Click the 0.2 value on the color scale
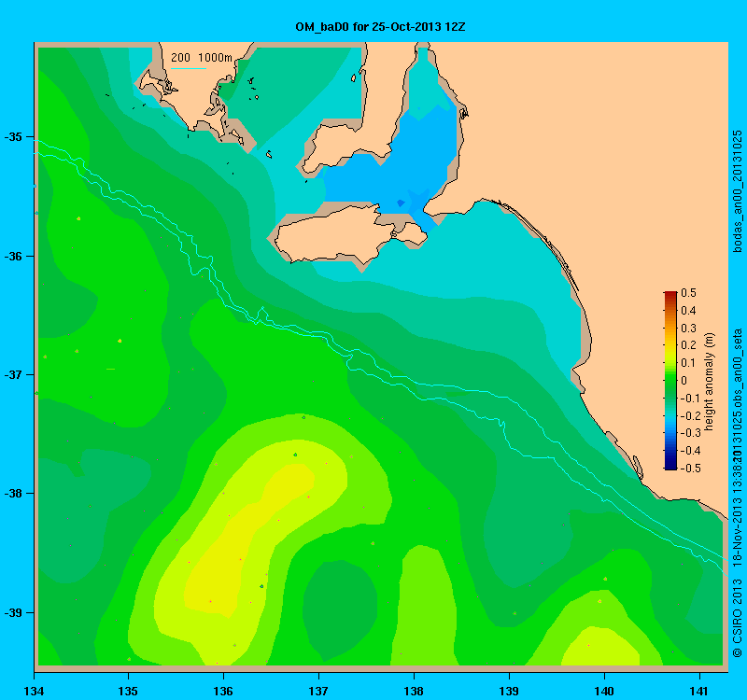 [x=688, y=345]
